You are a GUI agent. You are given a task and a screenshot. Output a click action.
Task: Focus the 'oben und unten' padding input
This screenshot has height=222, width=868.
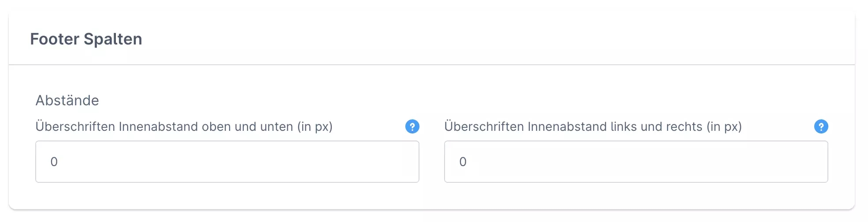coord(227,162)
